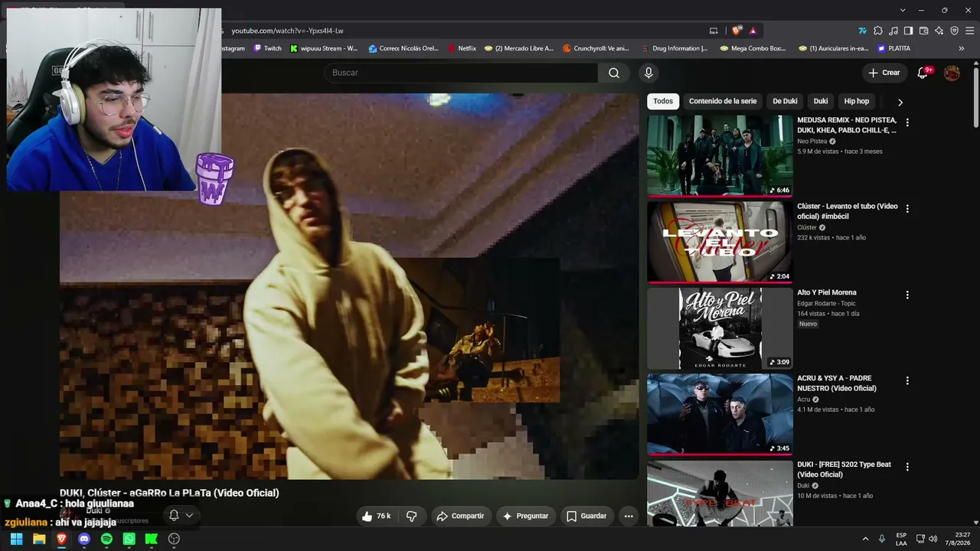
Task: Open Spotify from the taskbar
Action: 106,539
